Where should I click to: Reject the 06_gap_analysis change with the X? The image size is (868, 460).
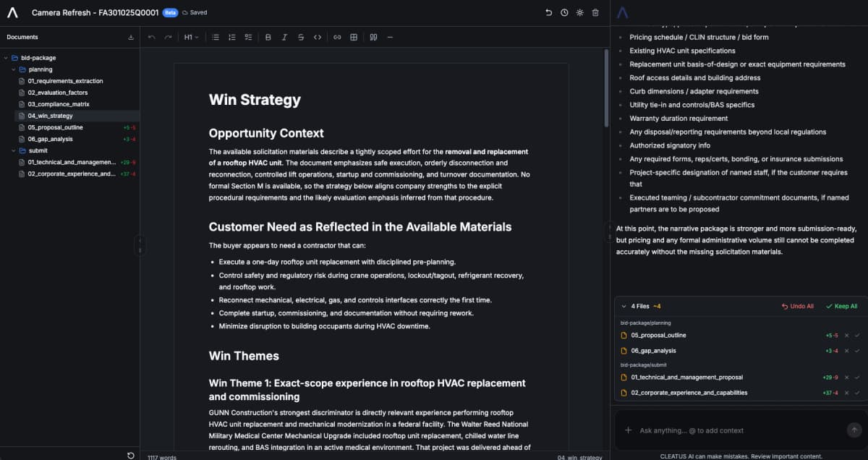(846, 350)
